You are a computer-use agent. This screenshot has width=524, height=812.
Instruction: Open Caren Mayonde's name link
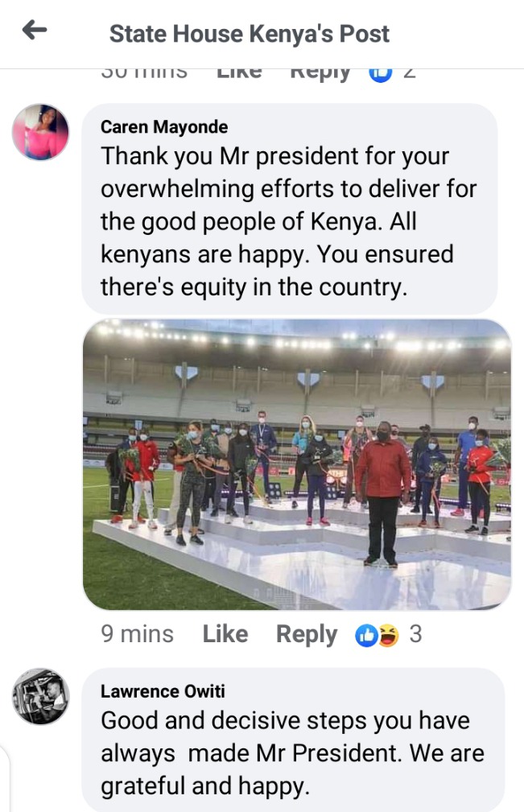pos(164,127)
